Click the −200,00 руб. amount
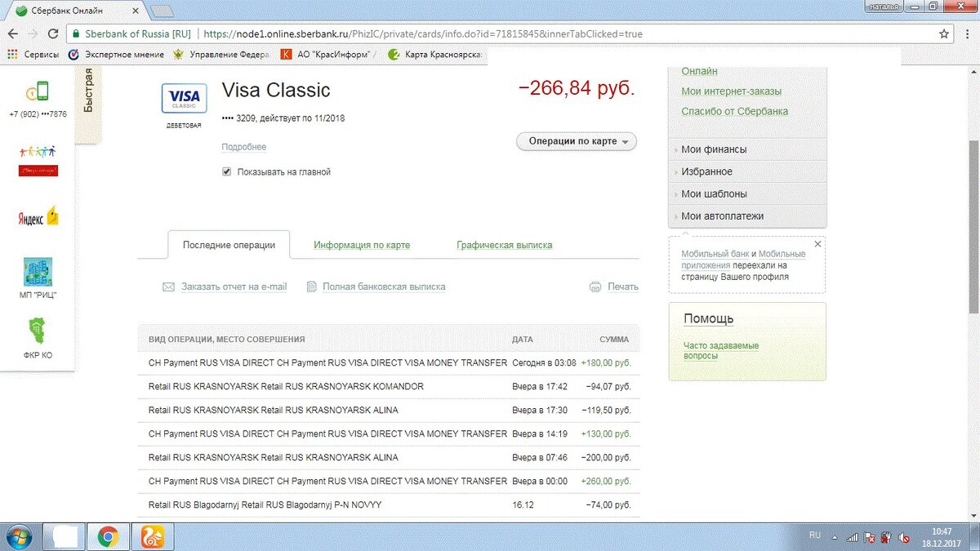The height and width of the screenshot is (551, 980). click(x=606, y=458)
